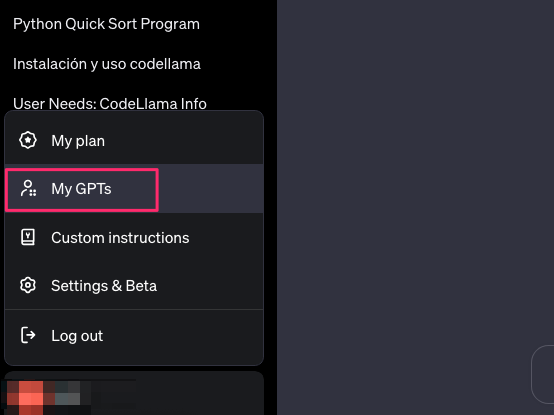Select the My GPTs text label
This screenshot has height=415, width=554.
81,189
